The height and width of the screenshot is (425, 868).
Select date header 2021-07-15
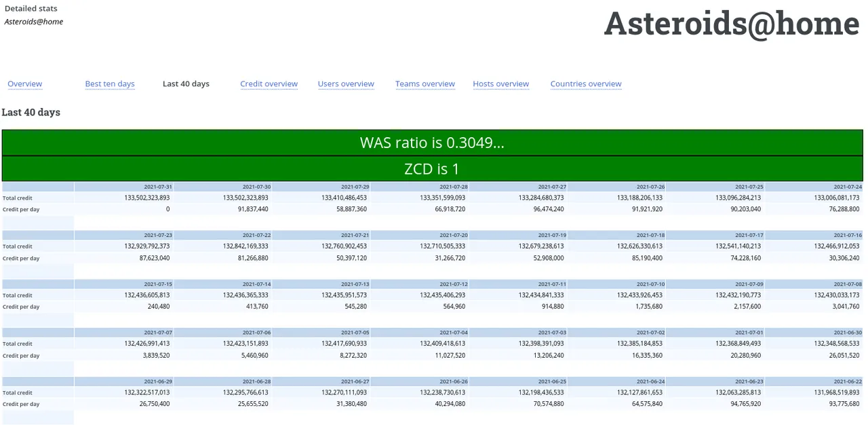coord(158,284)
